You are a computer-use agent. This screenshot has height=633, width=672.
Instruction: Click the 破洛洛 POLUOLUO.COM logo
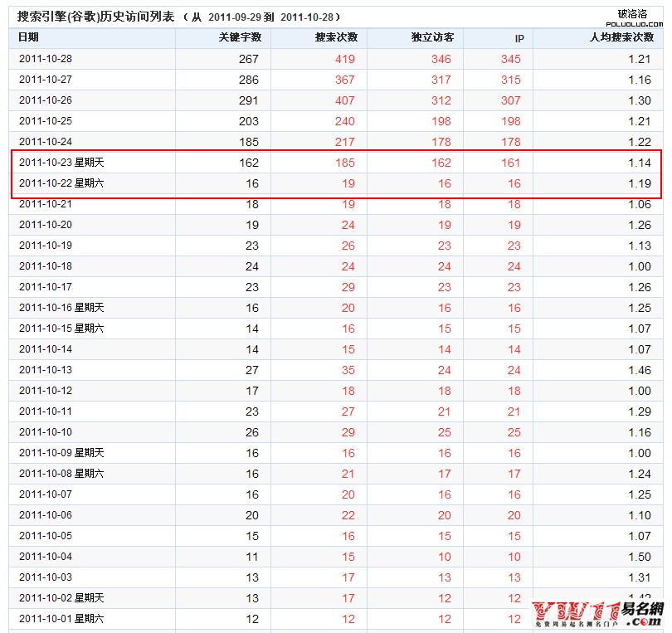click(633, 17)
